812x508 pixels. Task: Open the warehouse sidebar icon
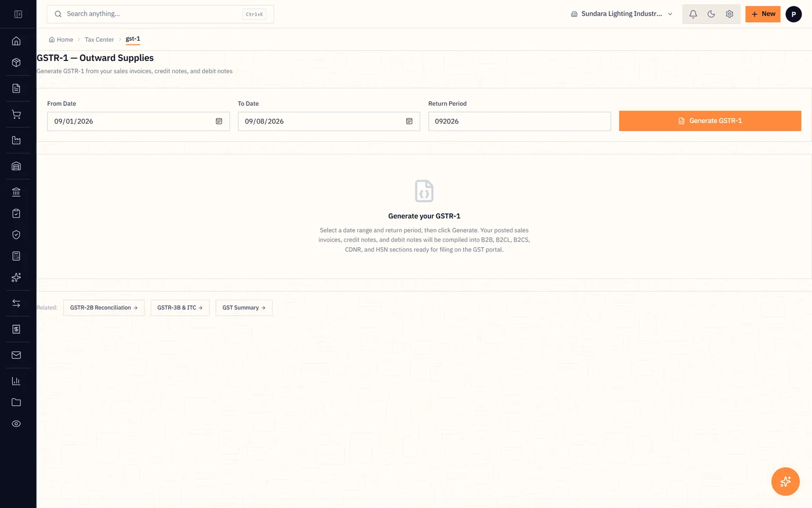(x=16, y=166)
